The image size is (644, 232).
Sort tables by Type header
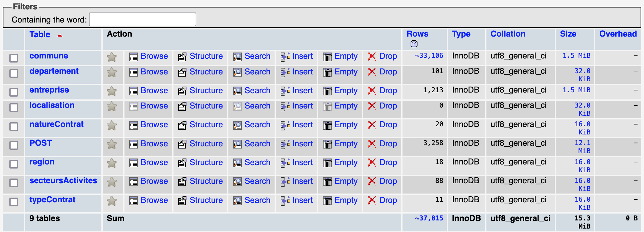(461, 34)
